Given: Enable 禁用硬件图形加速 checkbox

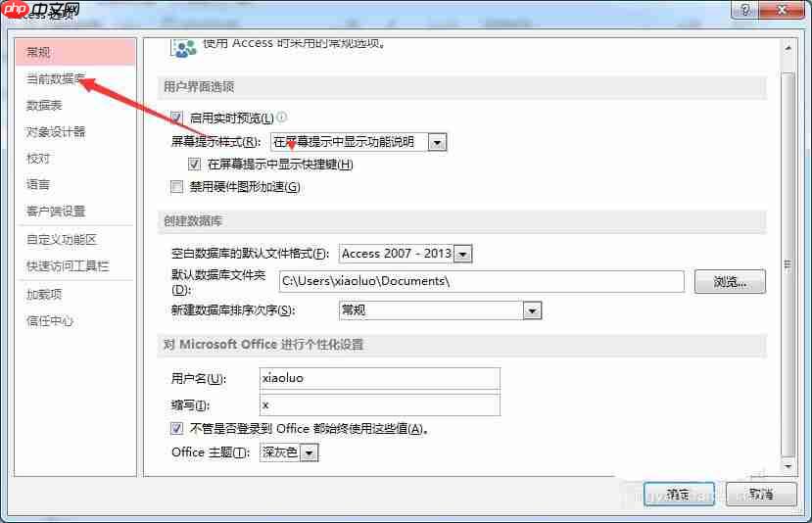Looking at the screenshot, I should click(x=176, y=186).
